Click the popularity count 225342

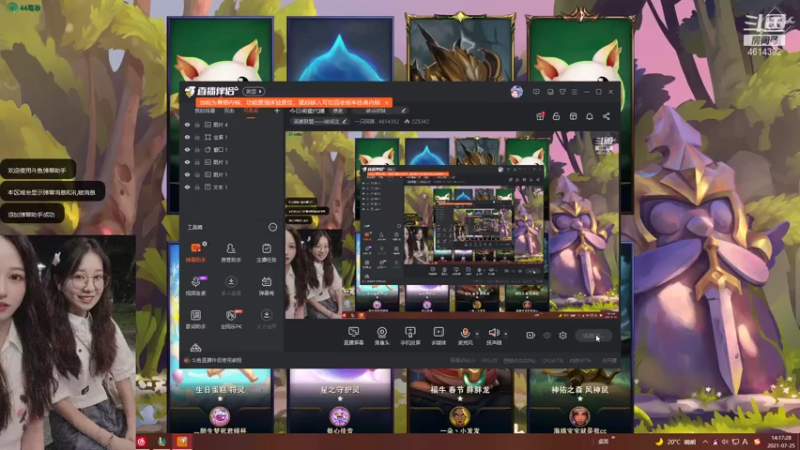tap(420, 121)
